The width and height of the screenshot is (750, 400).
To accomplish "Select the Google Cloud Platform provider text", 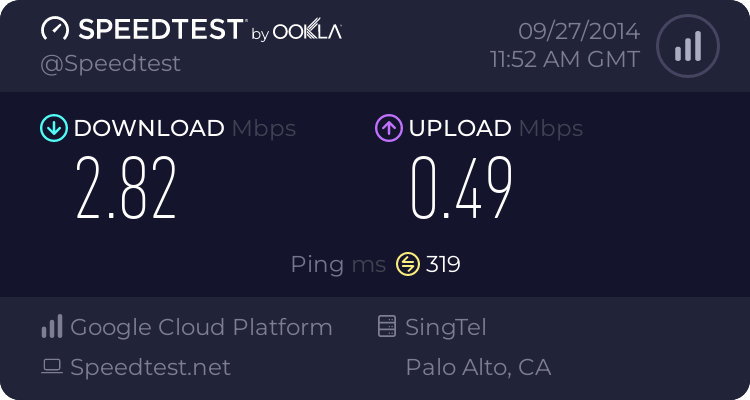I will (201, 327).
